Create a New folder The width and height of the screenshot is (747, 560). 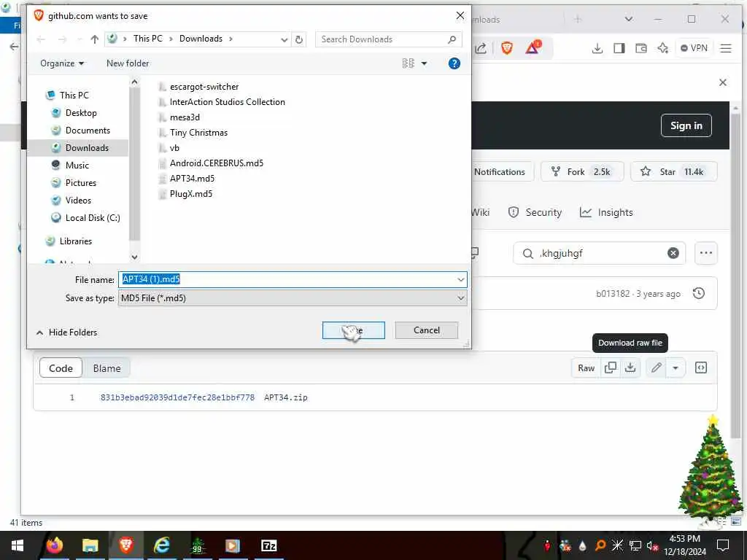[x=127, y=63]
